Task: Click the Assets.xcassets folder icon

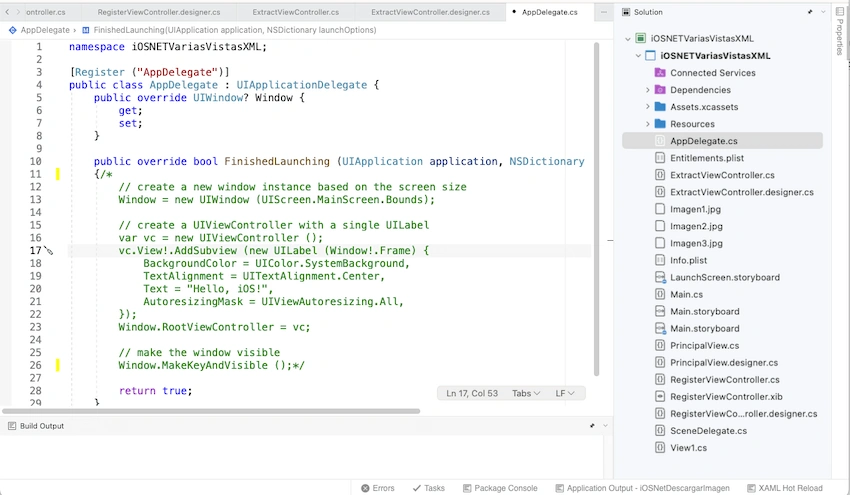Action: [x=660, y=107]
